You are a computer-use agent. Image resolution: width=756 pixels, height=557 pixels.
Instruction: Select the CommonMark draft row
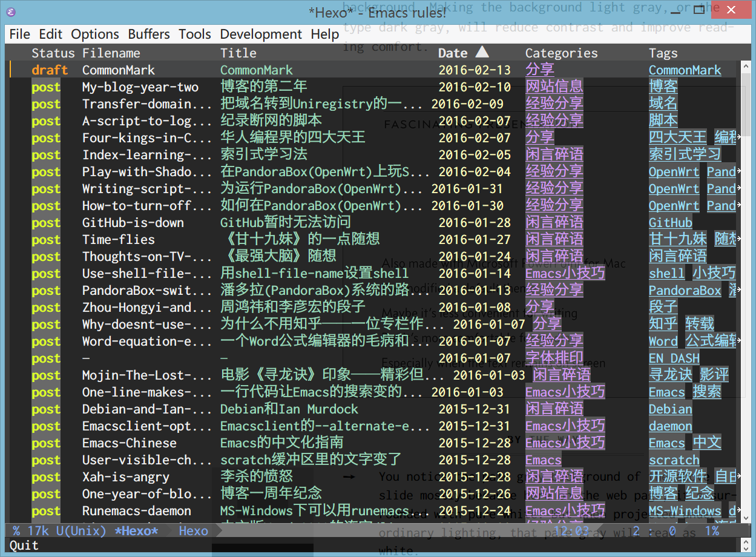(373, 70)
